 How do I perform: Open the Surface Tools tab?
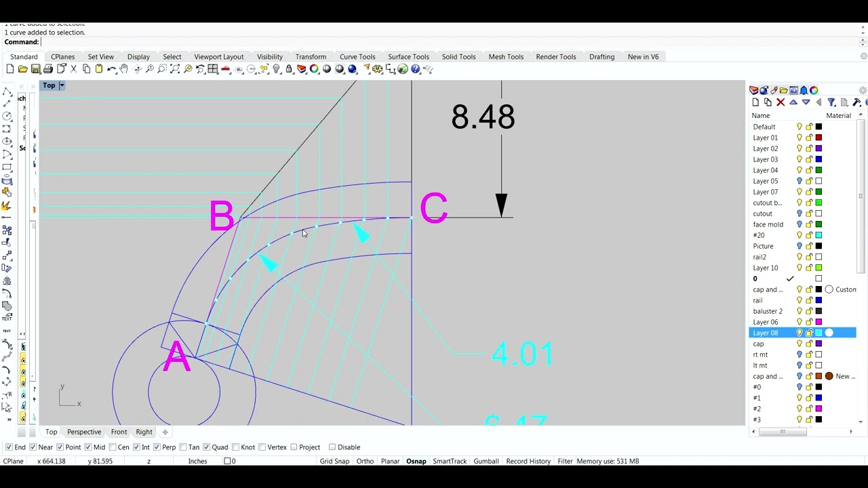click(x=408, y=57)
